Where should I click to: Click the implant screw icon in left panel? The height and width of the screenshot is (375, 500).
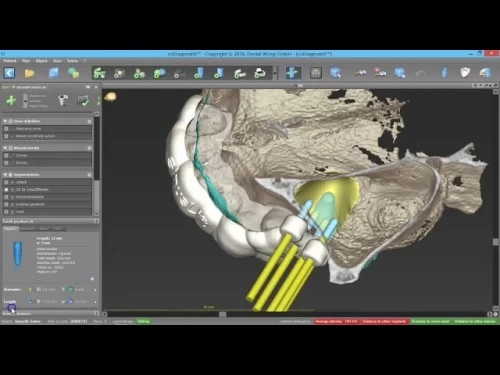[x=63, y=100]
